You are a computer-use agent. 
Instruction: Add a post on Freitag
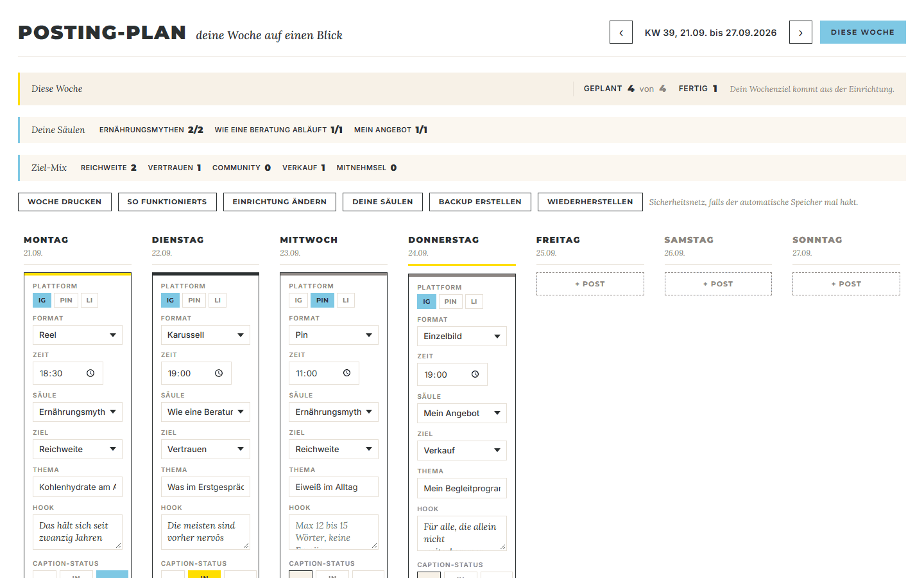(590, 284)
